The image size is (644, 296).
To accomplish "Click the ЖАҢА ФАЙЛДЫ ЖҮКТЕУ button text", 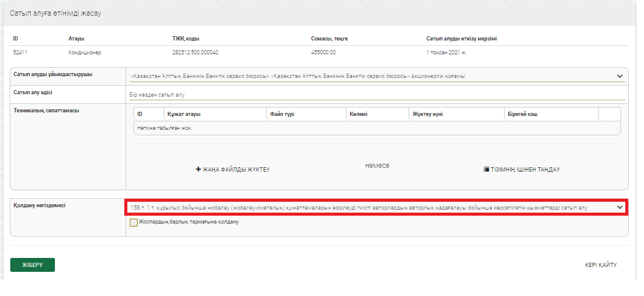I will pos(236,170).
